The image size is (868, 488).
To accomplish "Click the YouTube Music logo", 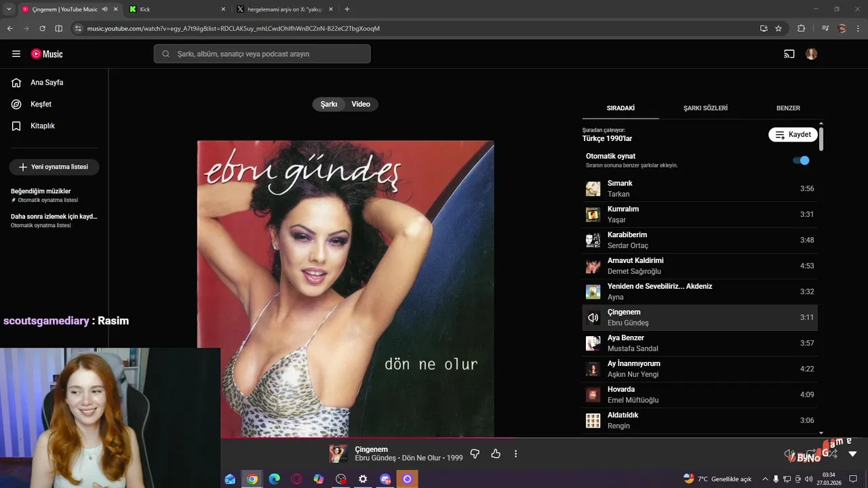I will [x=47, y=54].
